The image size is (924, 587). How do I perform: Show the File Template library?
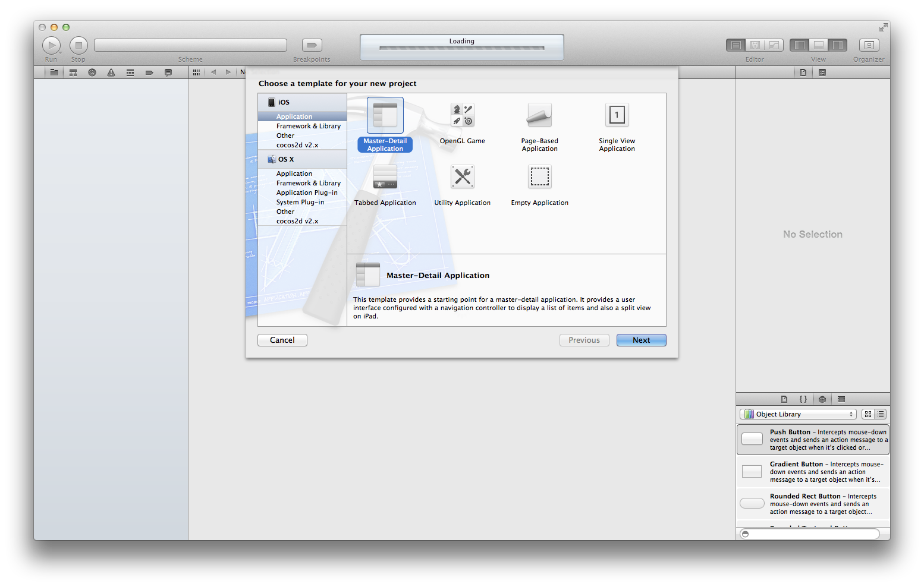(784, 399)
